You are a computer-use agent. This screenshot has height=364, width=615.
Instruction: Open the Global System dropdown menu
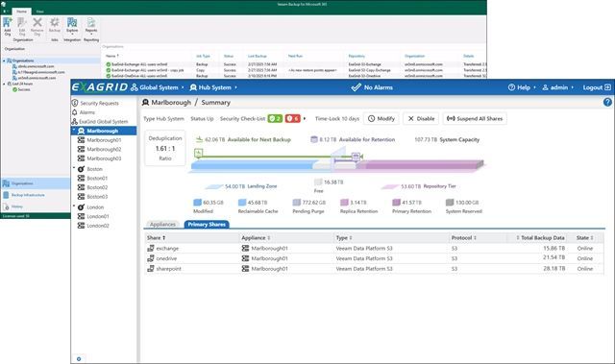pyautogui.click(x=157, y=87)
